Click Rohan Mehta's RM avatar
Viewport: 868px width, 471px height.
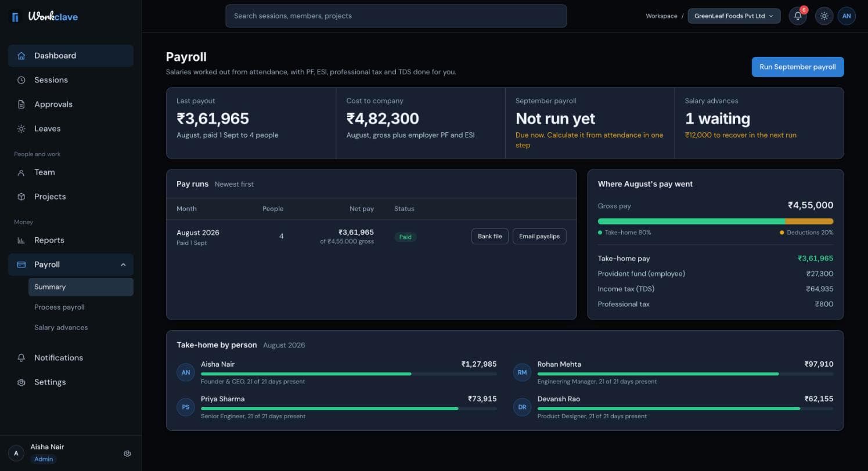click(522, 372)
